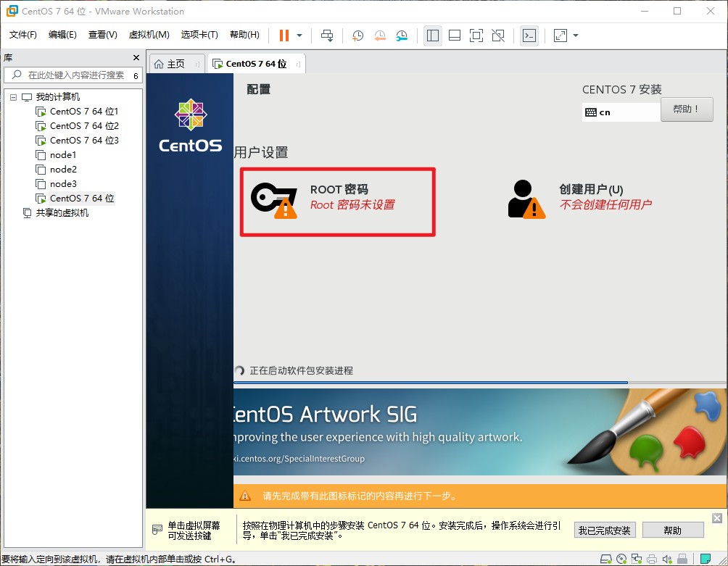Image resolution: width=728 pixels, height=566 pixels.
Task: Enter full screen mode
Action: tap(476, 36)
